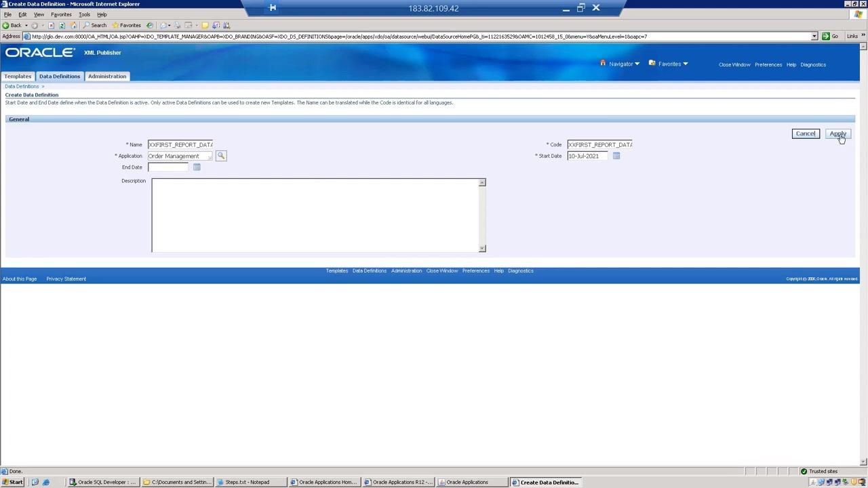Open the Diagnostics header link

[813, 64]
